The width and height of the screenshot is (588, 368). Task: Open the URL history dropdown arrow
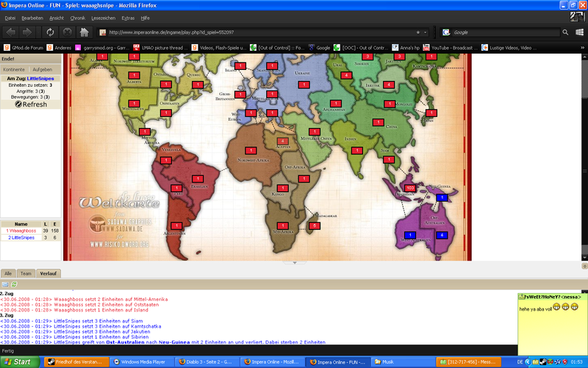(426, 32)
